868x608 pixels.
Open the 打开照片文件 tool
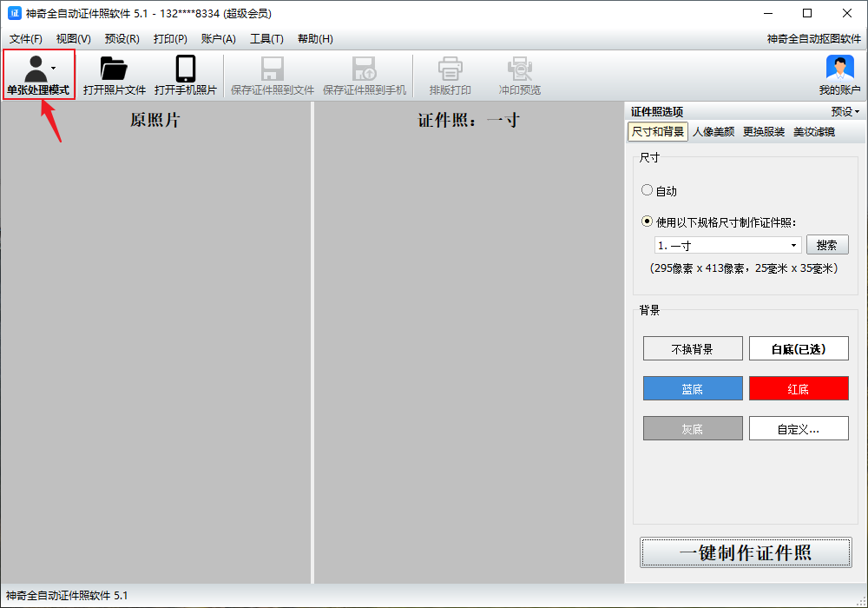(114, 75)
